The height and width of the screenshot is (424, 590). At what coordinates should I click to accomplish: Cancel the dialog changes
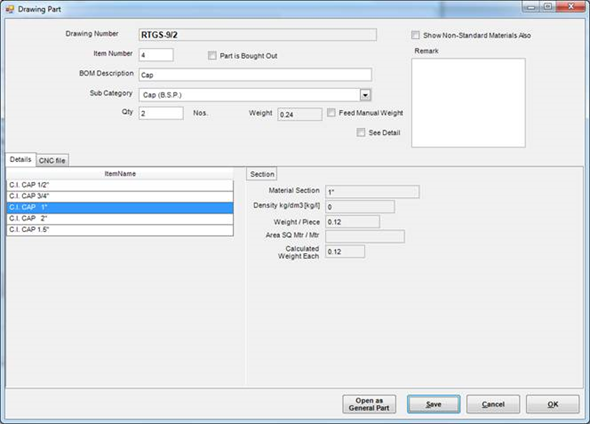(493, 404)
